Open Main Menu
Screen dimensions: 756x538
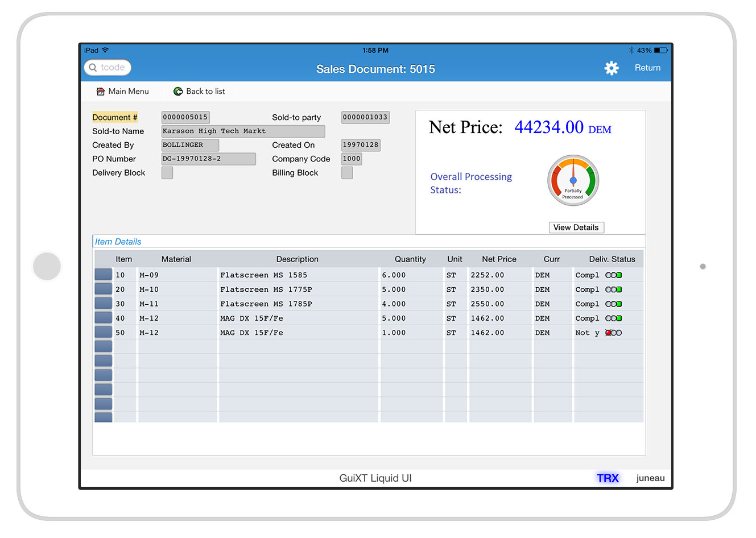click(128, 92)
